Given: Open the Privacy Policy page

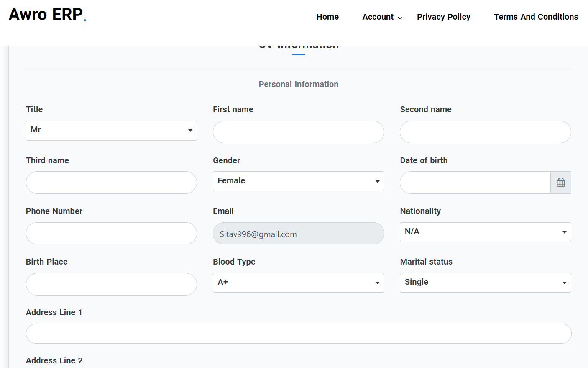Looking at the screenshot, I should point(443,17).
